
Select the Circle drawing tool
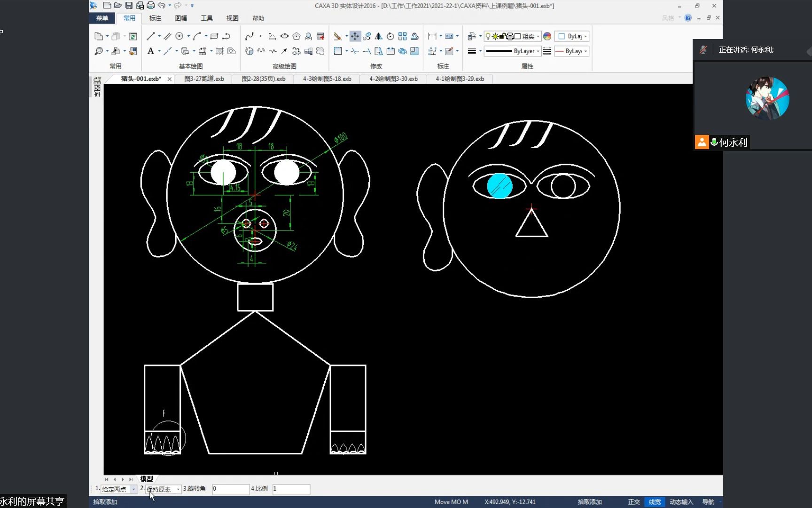pos(180,36)
